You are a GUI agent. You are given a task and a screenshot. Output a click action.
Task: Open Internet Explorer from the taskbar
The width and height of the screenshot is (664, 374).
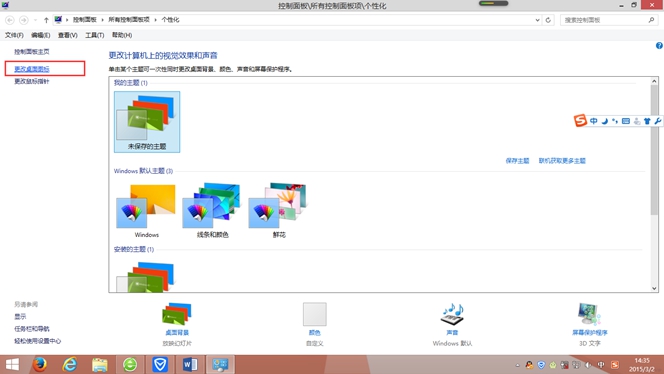pyautogui.click(x=70, y=364)
